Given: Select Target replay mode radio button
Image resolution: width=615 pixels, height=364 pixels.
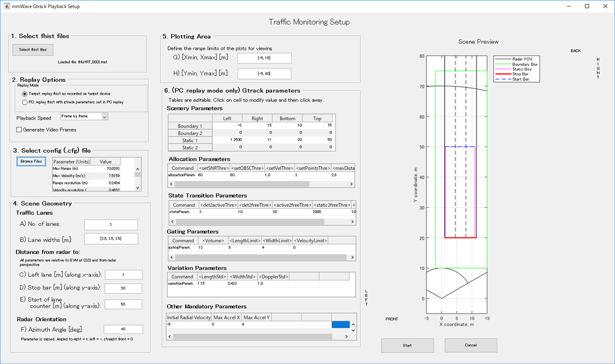Looking at the screenshot, I should (25, 93).
